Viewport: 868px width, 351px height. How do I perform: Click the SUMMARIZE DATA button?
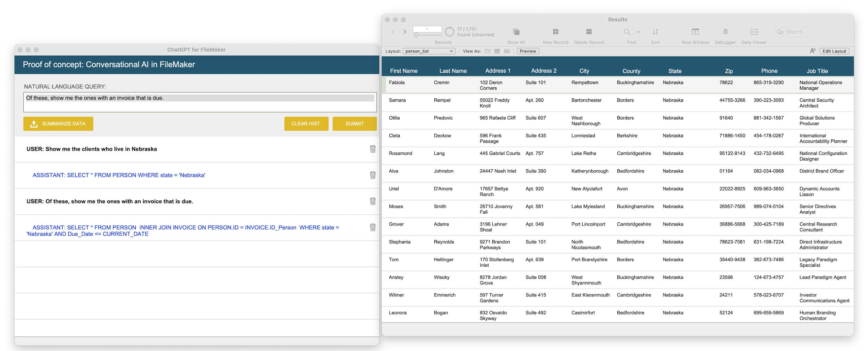pos(58,124)
